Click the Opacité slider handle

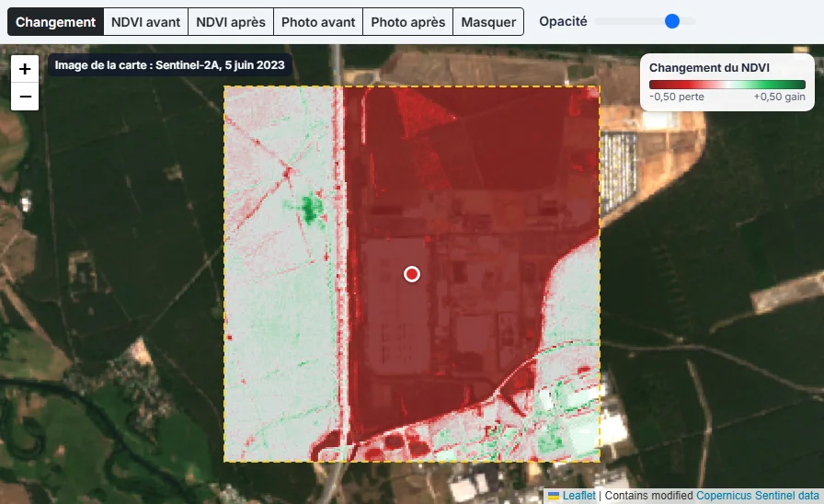[671, 21]
